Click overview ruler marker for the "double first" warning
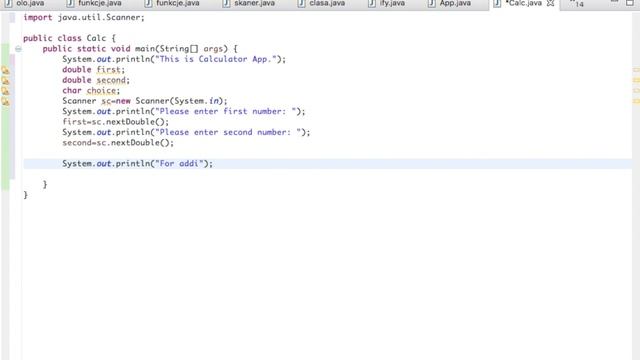 tap(636, 70)
